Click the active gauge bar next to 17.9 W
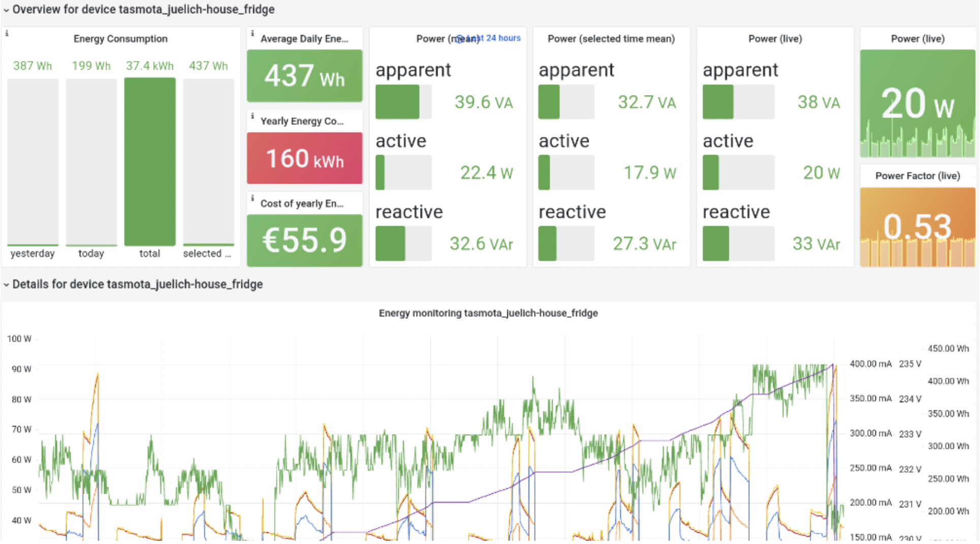This screenshot has width=980, height=544. pyautogui.click(x=566, y=173)
